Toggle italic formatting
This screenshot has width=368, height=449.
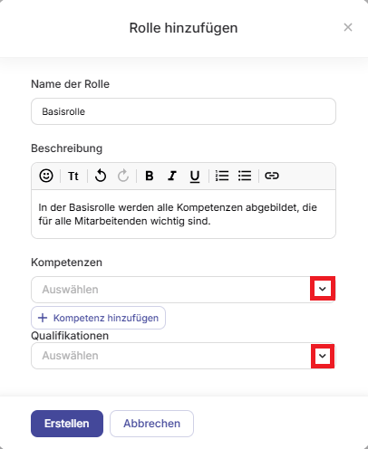coord(172,175)
